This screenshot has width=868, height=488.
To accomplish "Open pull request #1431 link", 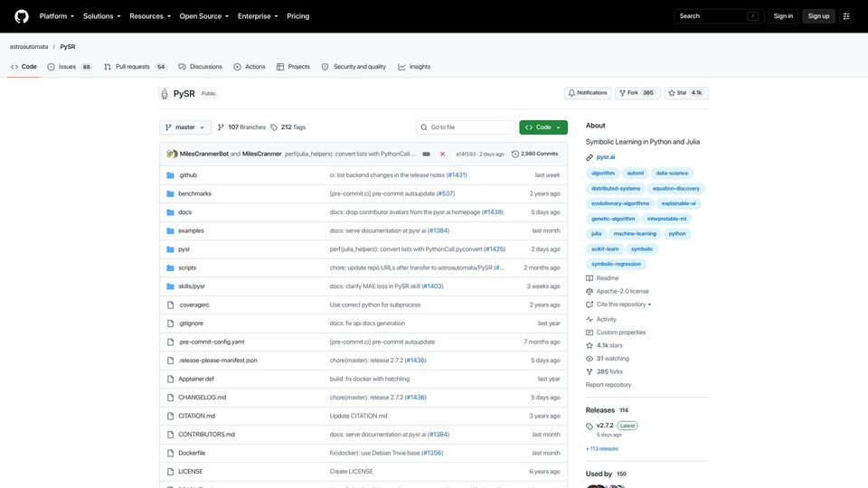I will tap(457, 174).
